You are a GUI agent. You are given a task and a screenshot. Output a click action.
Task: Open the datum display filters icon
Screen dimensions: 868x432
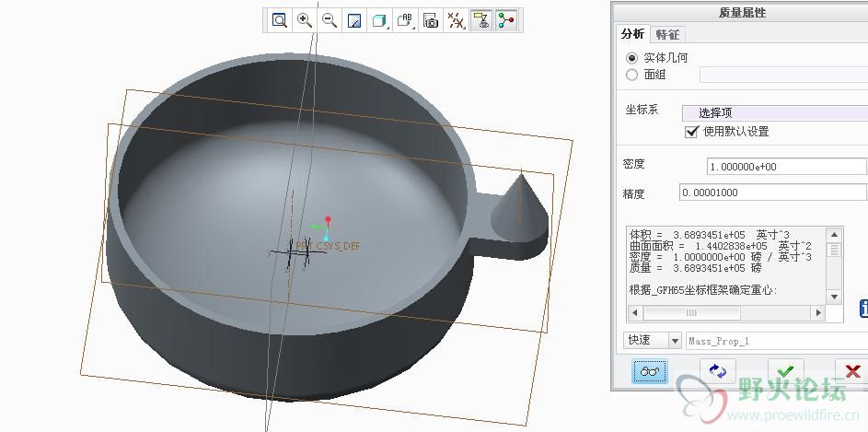(x=457, y=21)
